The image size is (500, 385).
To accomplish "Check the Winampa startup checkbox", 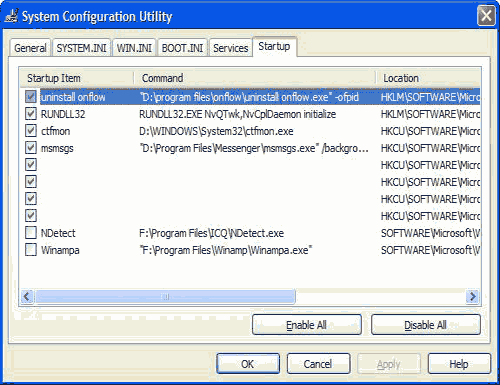I will click(31, 250).
